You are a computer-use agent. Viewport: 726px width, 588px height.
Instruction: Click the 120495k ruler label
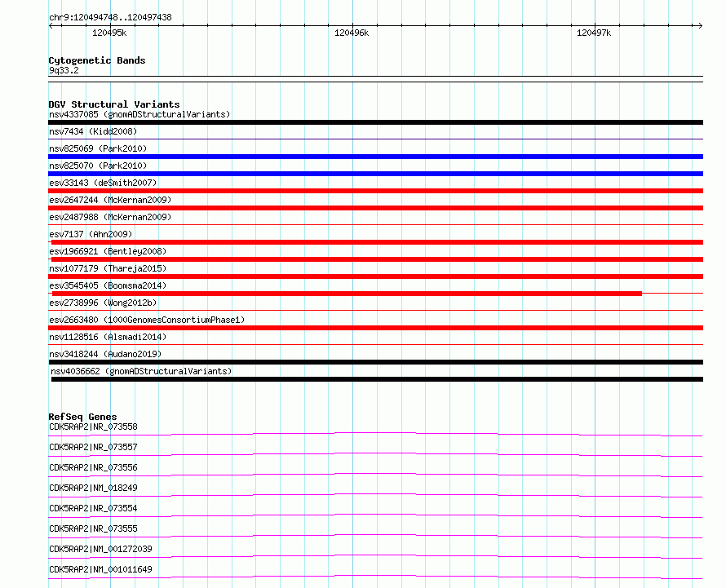[109, 33]
